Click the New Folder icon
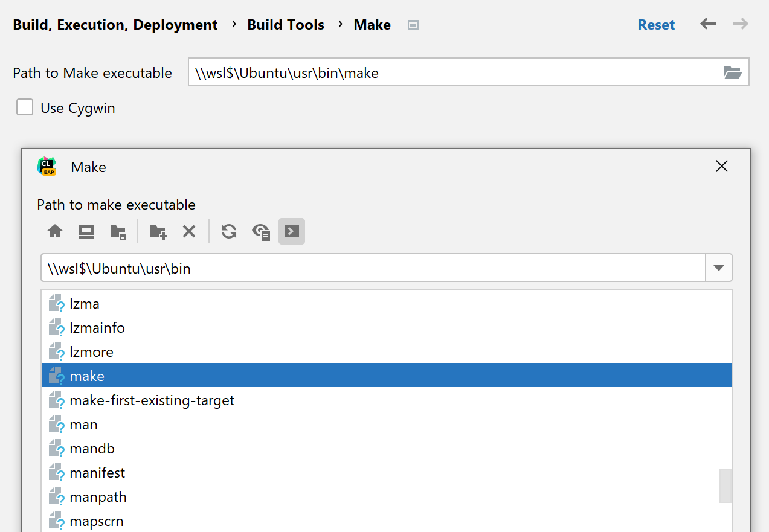The image size is (769, 532). click(158, 231)
